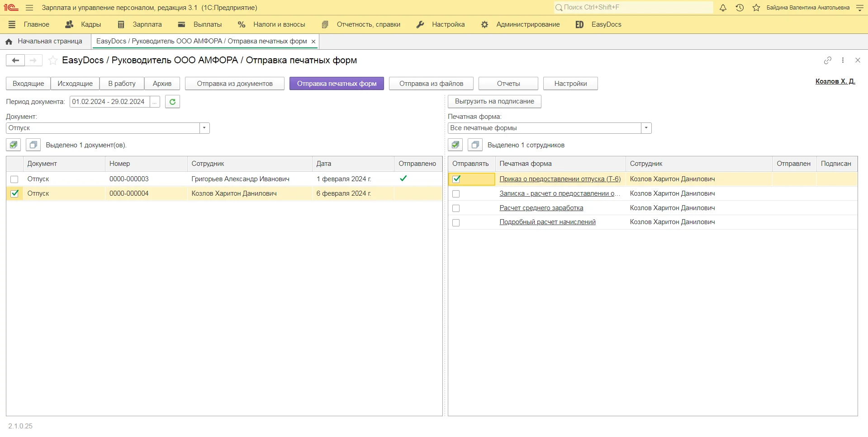Expand the Документ dropdown list
Viewport: 868px width, 437px height.
[204, 128]
